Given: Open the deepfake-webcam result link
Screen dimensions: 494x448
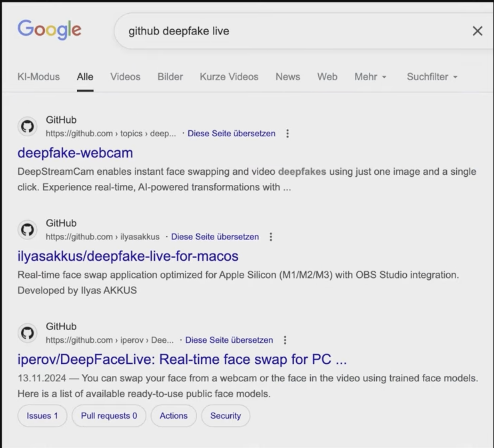Looking at the screenshot, I should click(75, 153).
